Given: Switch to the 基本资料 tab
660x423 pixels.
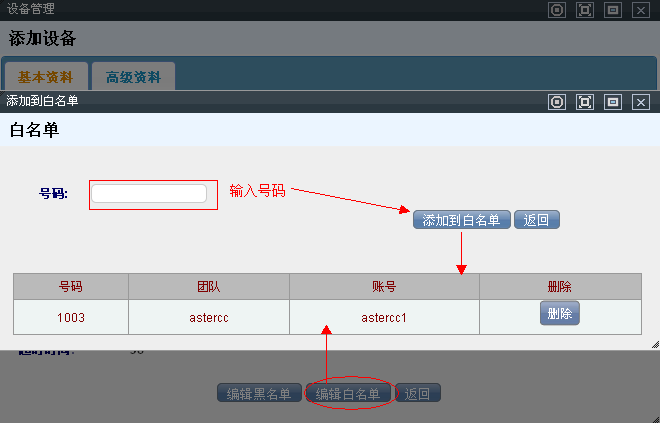Looking at the screenshot, I should (x=46, y=77).
